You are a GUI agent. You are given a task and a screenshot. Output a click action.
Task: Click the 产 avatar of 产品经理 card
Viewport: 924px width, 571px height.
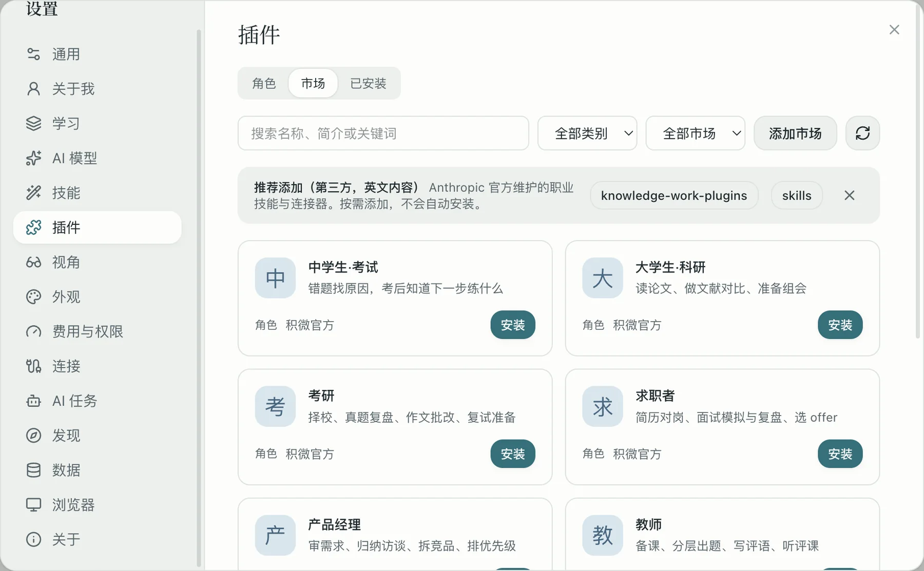pyautogui.click(x=275, y=535)
